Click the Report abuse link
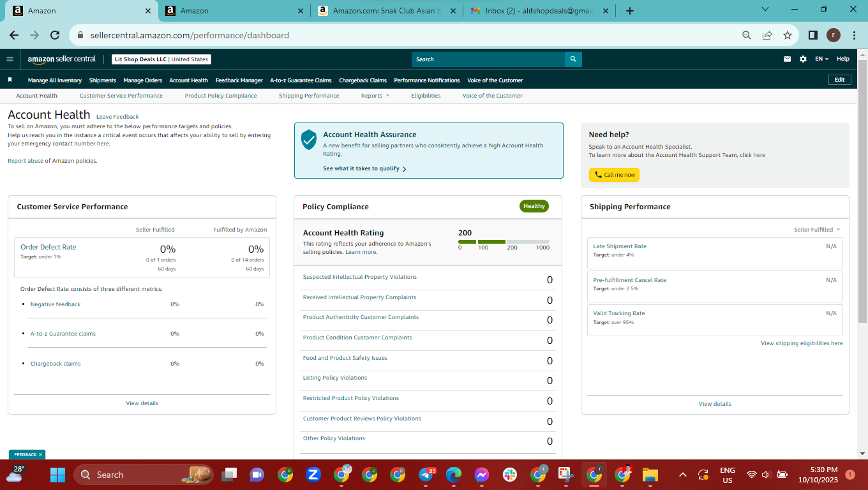Image resolution: width=868 pixels, height=490 pixels. click(x=26, y=161)
